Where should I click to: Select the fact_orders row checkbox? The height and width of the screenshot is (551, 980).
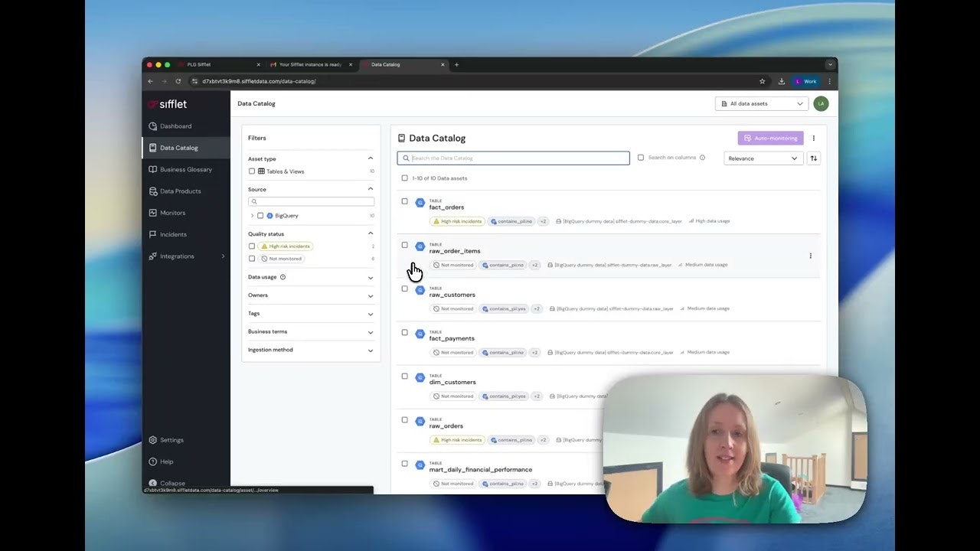point(405,201)
